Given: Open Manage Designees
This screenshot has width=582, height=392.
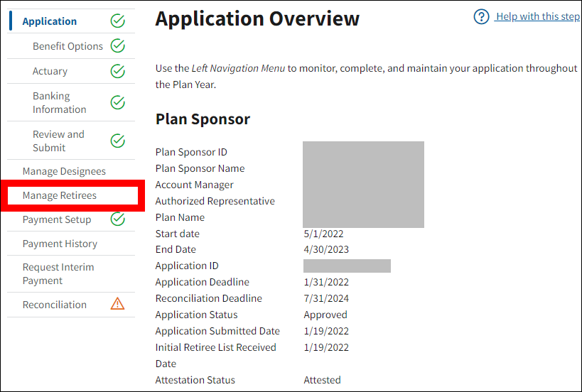Looking at the screenshot, I should point(64,171).
